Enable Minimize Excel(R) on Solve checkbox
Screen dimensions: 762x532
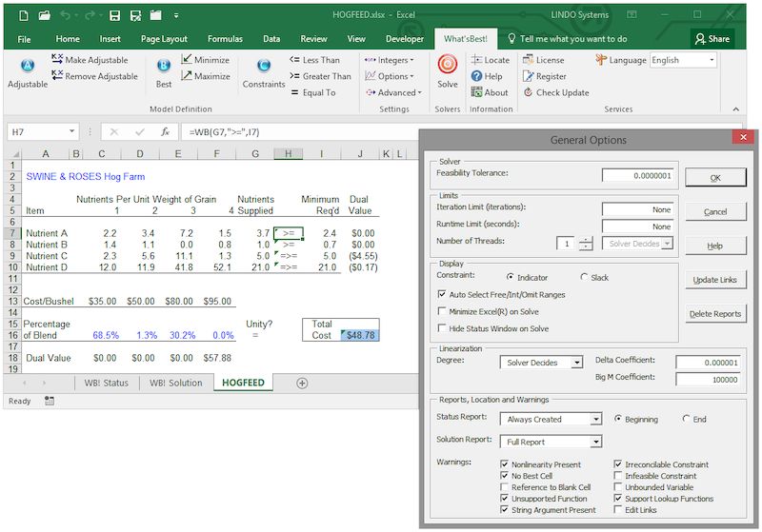pos(441,311)
